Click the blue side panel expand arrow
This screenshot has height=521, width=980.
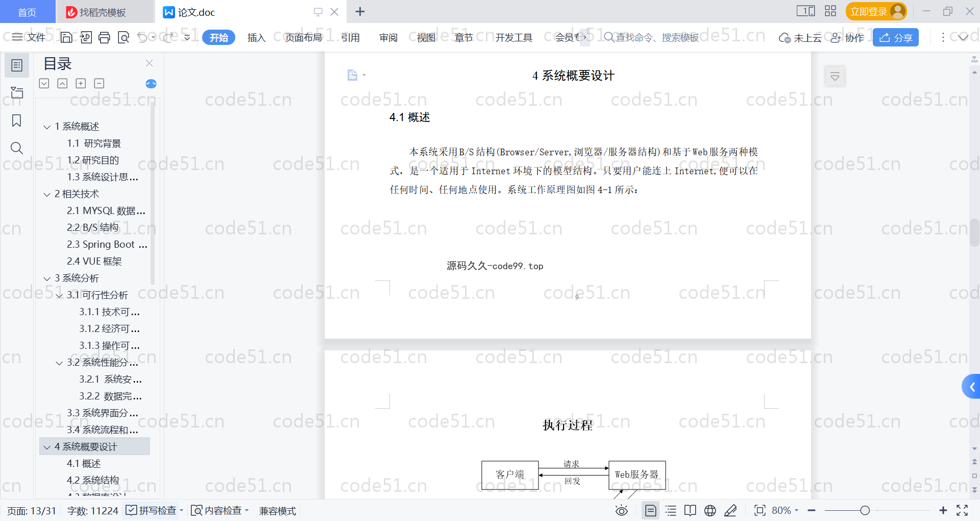[x=971, y=387]
